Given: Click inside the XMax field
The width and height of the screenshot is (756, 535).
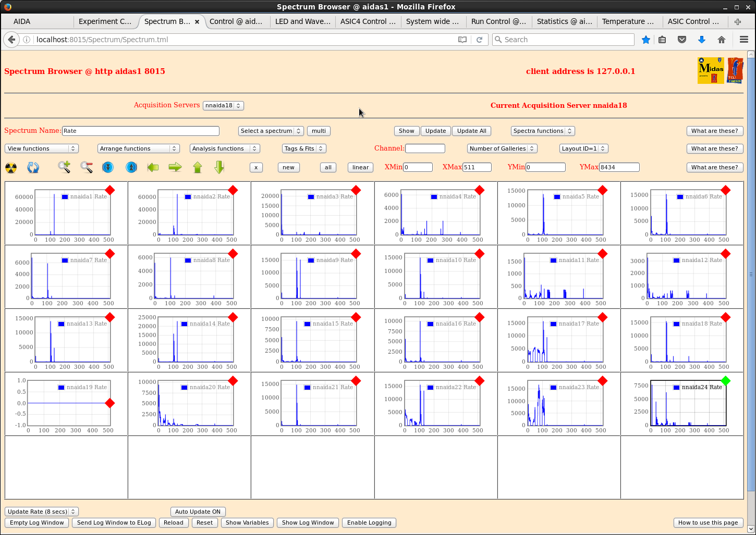Looking at the screenshot, I should click(477, 167).
